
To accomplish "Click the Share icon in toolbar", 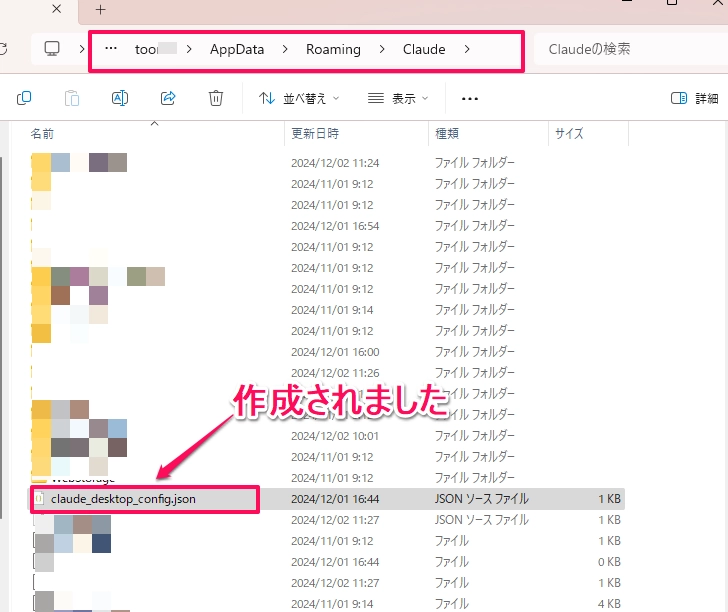I will (x=168, y=98).
